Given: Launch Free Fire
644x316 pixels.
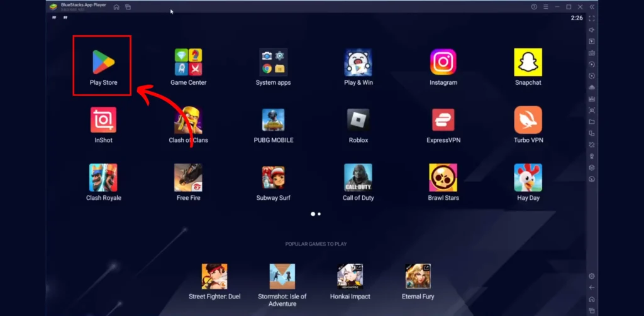Looking at the screenshot, I should click(x=188, y=178).
